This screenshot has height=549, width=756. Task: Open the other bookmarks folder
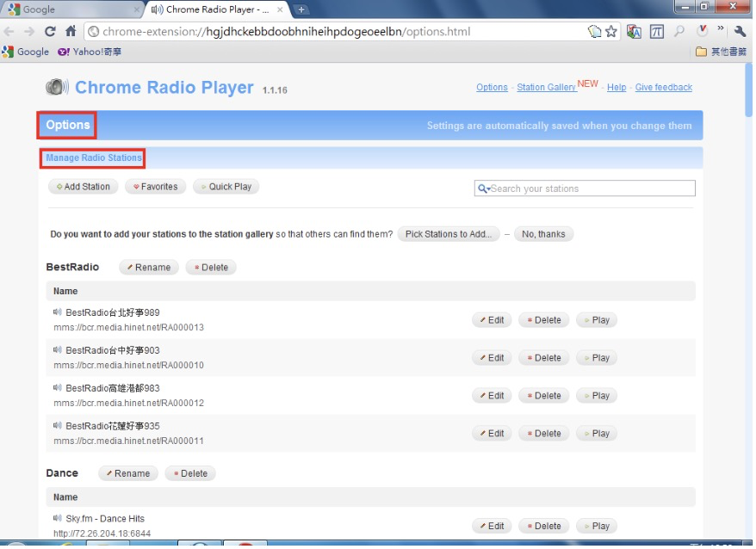click(721, 52)
